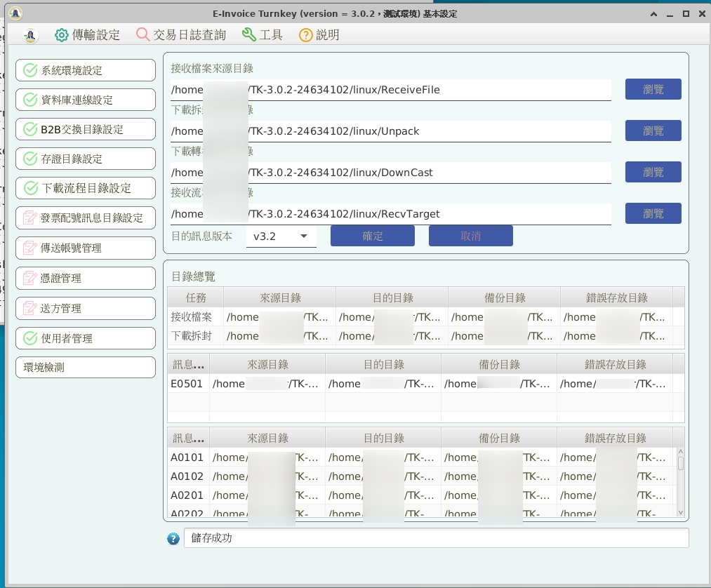
Task: Click the question mark icon beside 說明
Action: (x=305, y=35)
